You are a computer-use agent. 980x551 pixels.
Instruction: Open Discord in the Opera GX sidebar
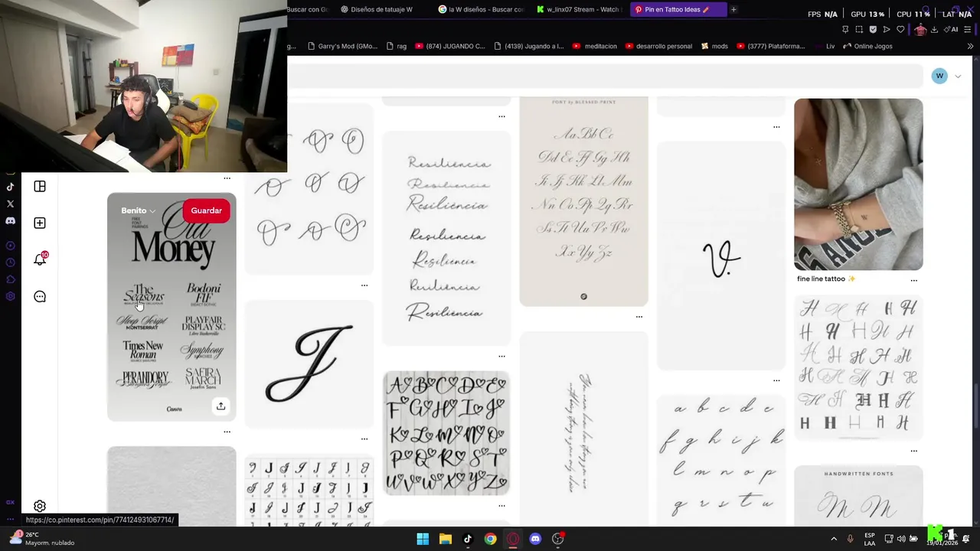(x=10, y=220)
